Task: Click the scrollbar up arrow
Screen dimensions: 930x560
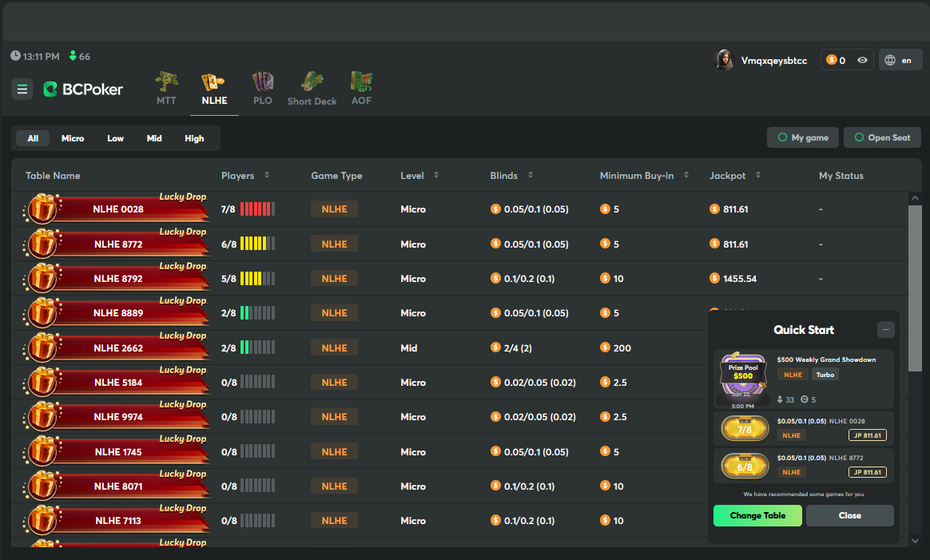Action: point(915,198)
